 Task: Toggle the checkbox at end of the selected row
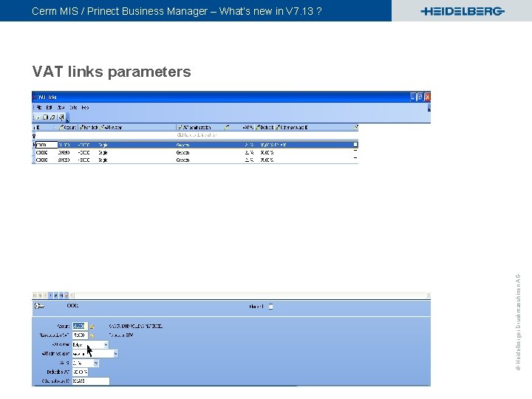(355, 145)
